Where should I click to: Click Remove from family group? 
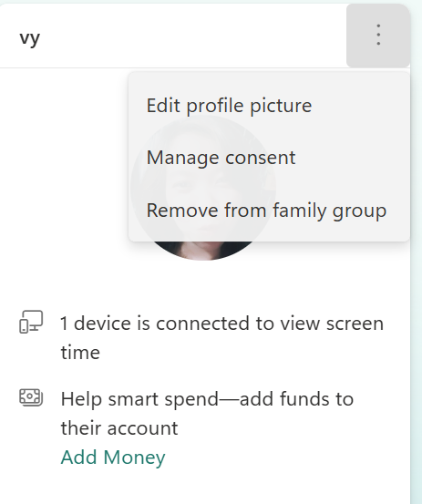point(269,211)
